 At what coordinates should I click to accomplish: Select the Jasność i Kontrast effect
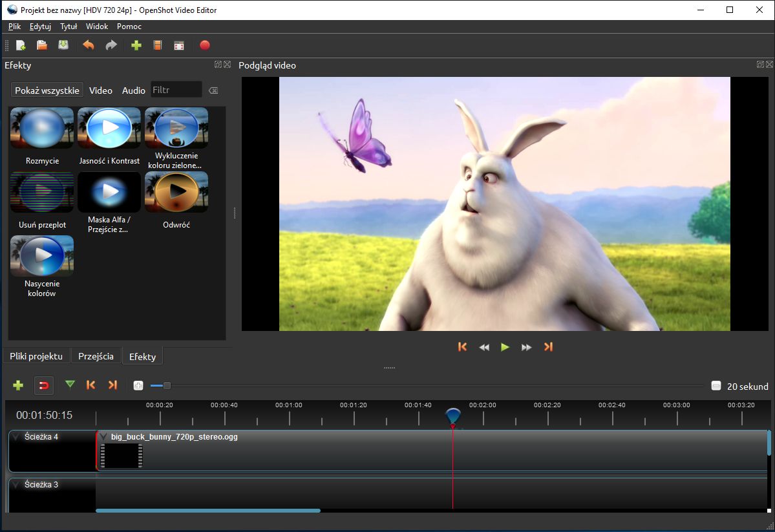109,128
